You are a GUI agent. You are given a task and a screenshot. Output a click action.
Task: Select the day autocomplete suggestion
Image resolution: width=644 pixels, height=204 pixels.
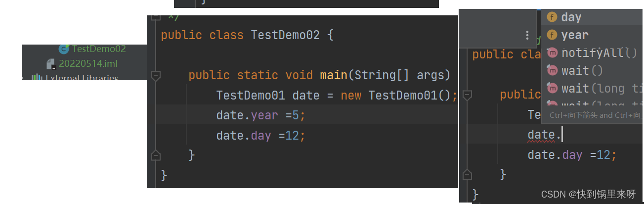point(571,17)
